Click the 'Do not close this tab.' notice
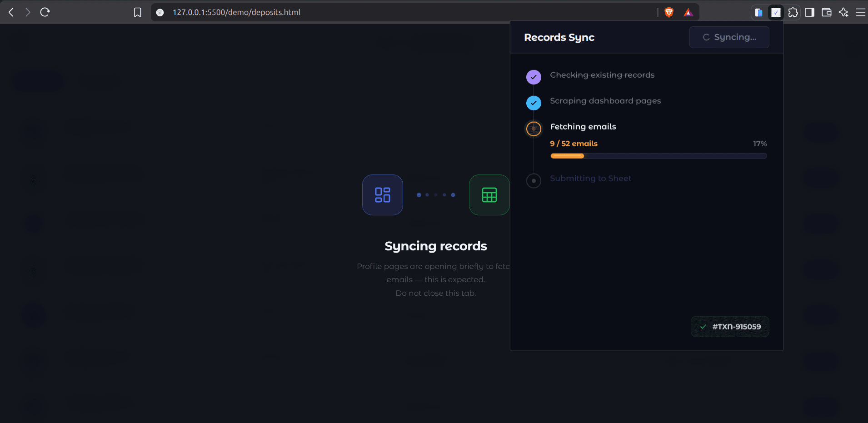Screen dimensions: 868x423 436,293
